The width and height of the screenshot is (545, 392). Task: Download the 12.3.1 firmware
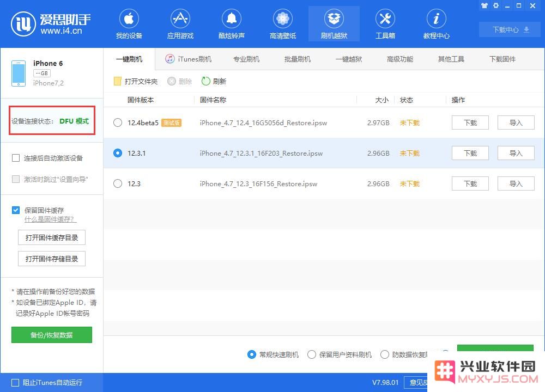click(470, 153)
